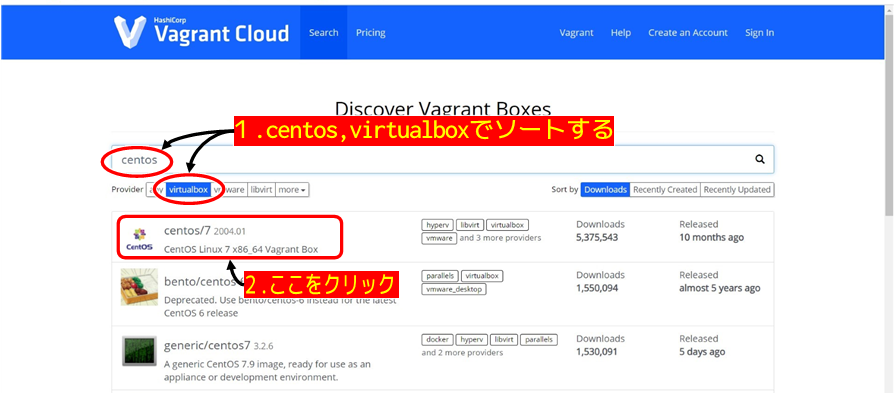Select the vmware provider filter
This screenshot has height=393, width=894.
229,189
